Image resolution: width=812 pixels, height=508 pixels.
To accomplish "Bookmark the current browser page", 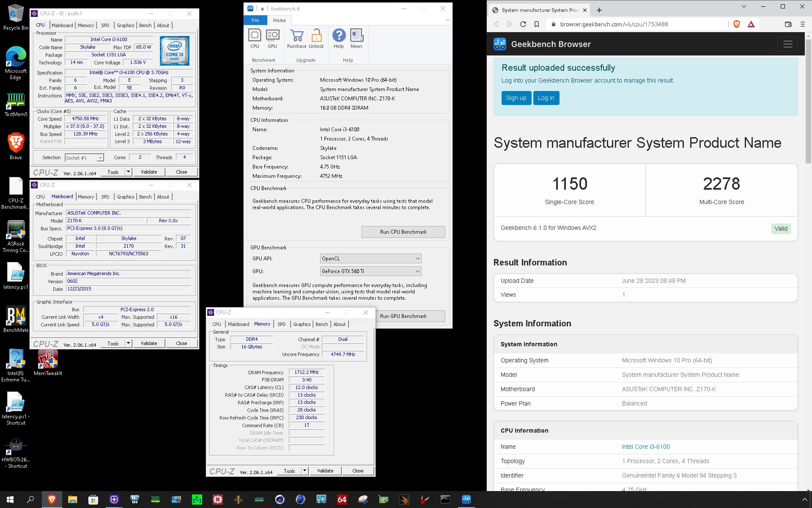I will pos(537,24).
